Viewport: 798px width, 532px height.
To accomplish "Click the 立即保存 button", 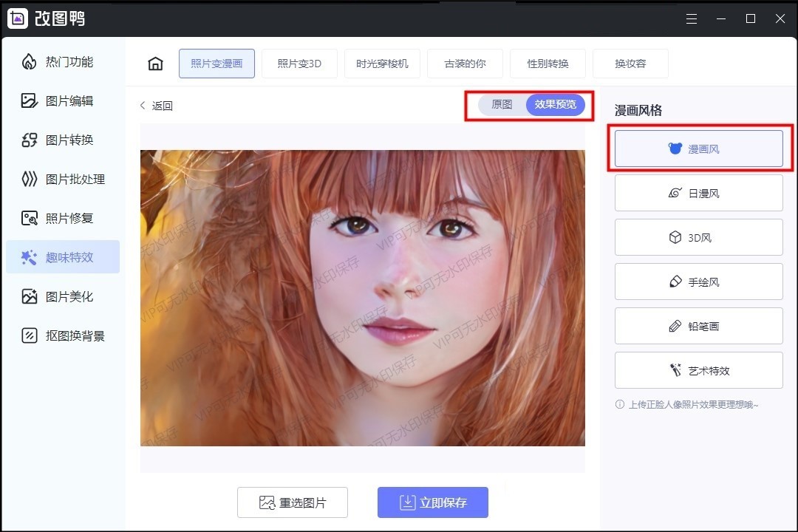I will [432, 502].
